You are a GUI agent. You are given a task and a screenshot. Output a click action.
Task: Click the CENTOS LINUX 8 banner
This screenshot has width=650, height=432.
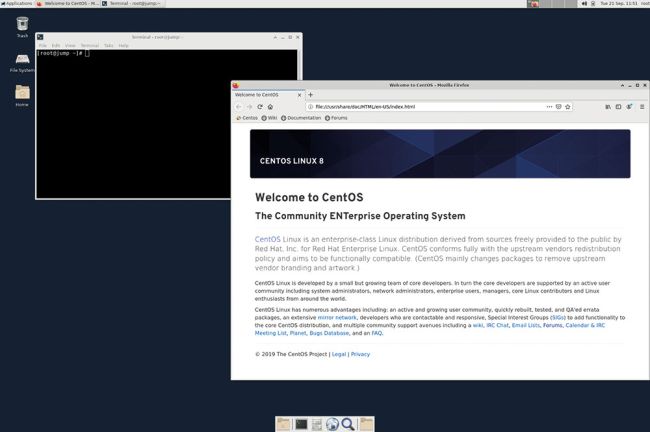pyautogui.click(x=440, y=154)
